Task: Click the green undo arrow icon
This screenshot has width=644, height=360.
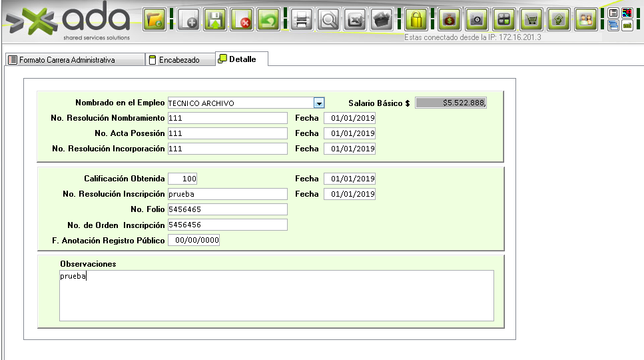Action: pyautogui.click(x=268, y=19)
